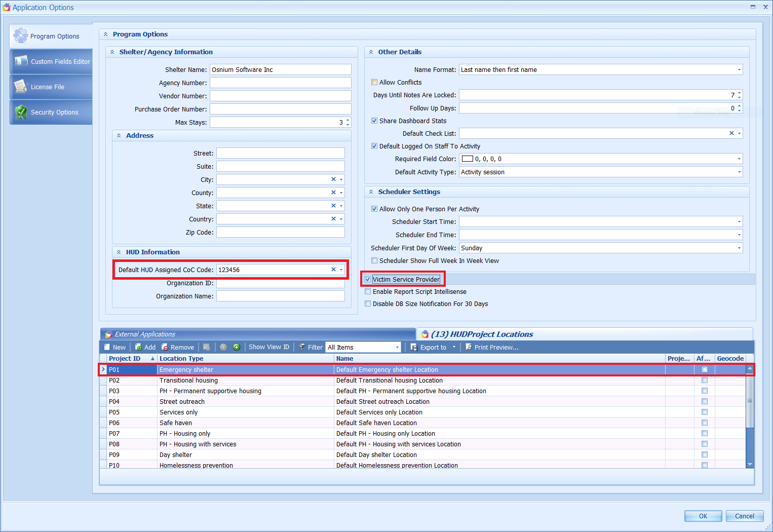Toggle Allow Only One Person Per Activity
This screenshot has width=773, height=532.
click(374, 209)
